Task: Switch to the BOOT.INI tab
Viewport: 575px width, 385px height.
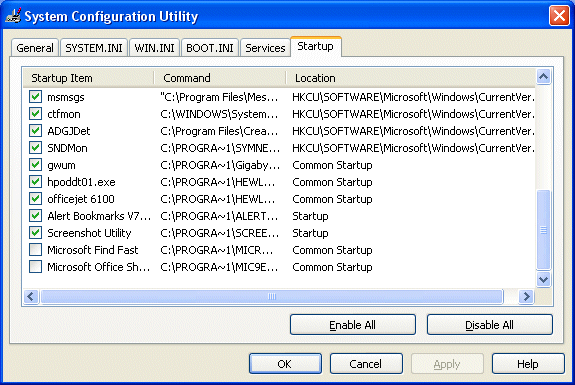Action: [210, 48]
